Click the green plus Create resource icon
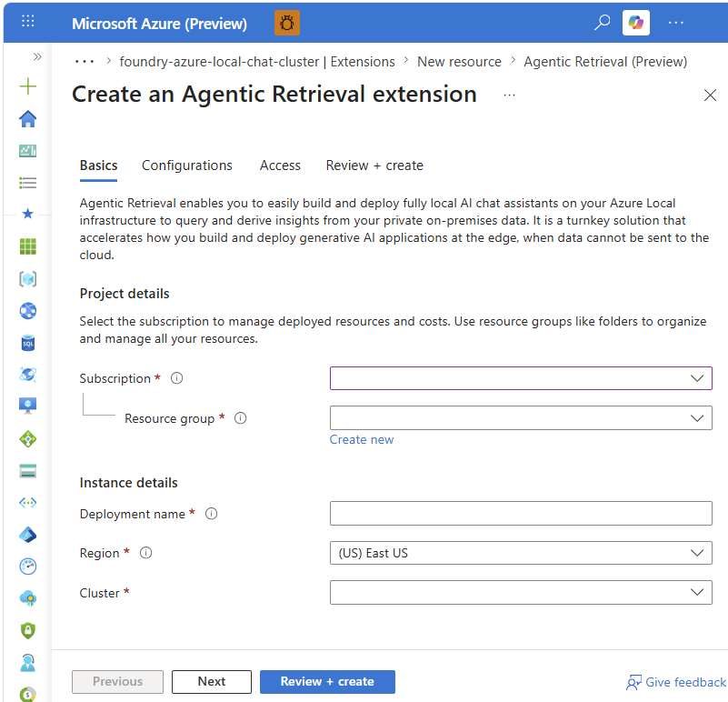The image size is (728, 702). [x=28, y=86]
